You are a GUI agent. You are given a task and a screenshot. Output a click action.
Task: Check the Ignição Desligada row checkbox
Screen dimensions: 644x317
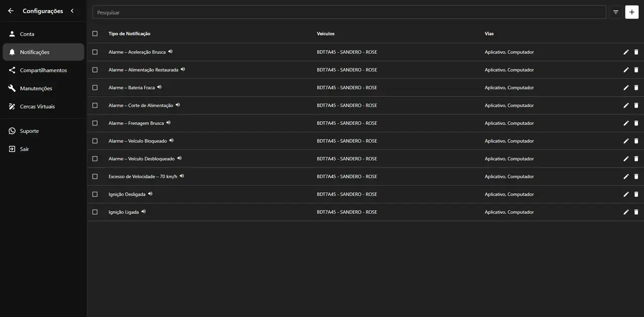click(x=95, y=194)
